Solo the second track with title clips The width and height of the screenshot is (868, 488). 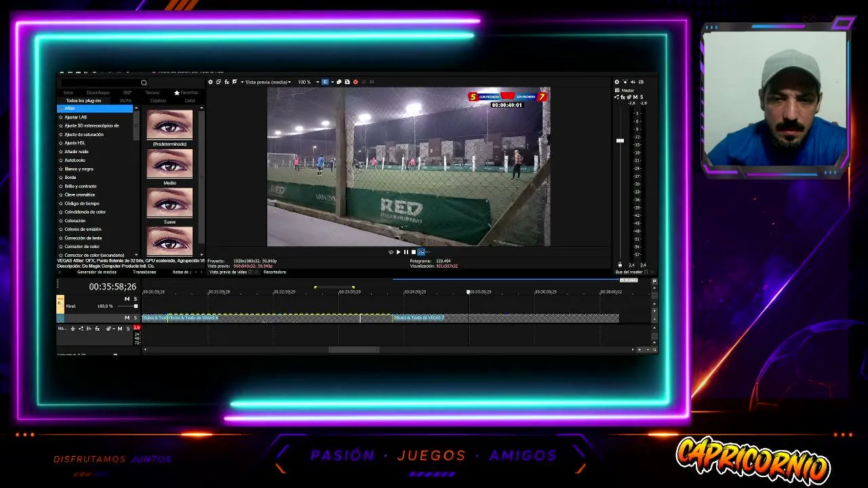[x=135, y=317]
